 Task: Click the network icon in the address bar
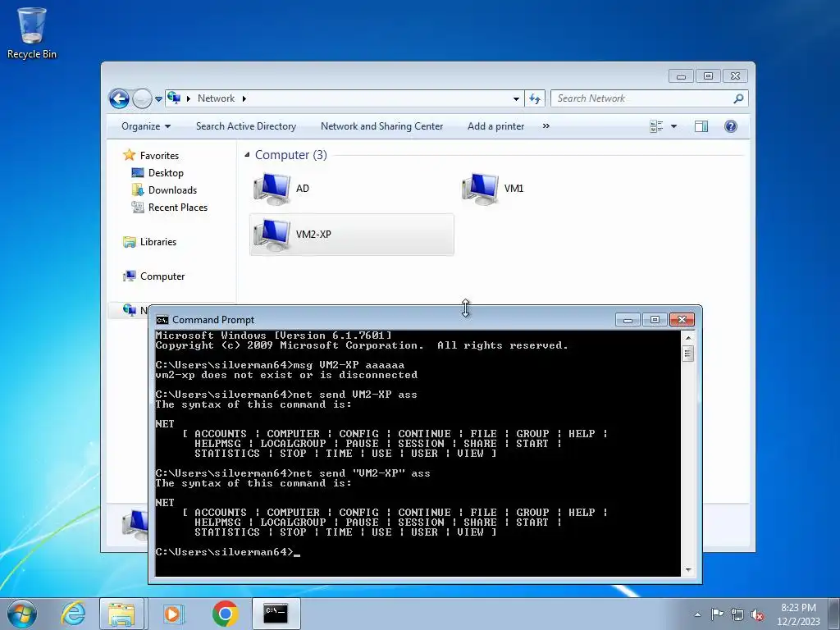[174, 98]
